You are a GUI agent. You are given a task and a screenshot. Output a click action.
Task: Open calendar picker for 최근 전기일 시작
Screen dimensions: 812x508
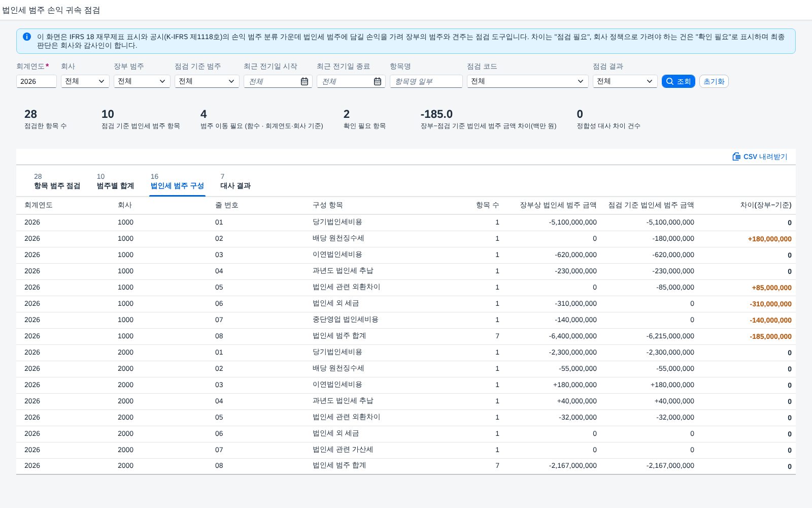(304, 81)
